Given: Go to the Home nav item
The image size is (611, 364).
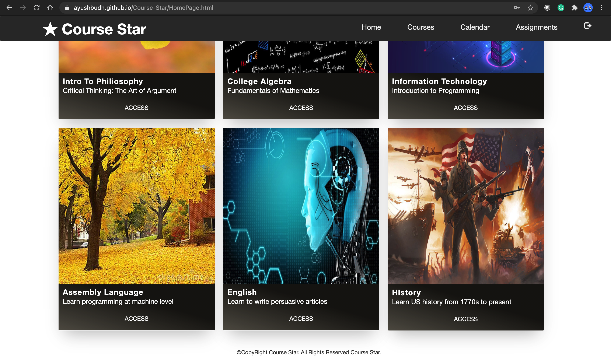Looking at the screenshot, I should tap(371, 27).
